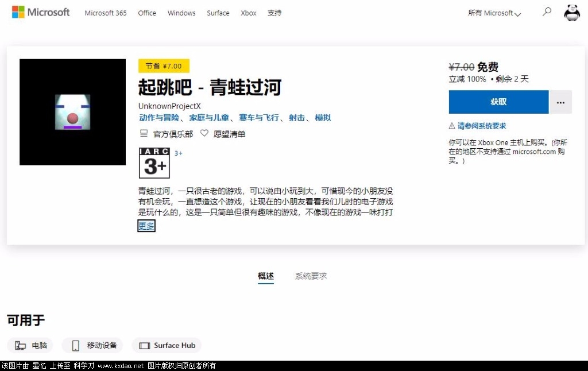Click the mobile device (移动设备) icon
This screenshot has width=588, height=371.
(76, 346)
